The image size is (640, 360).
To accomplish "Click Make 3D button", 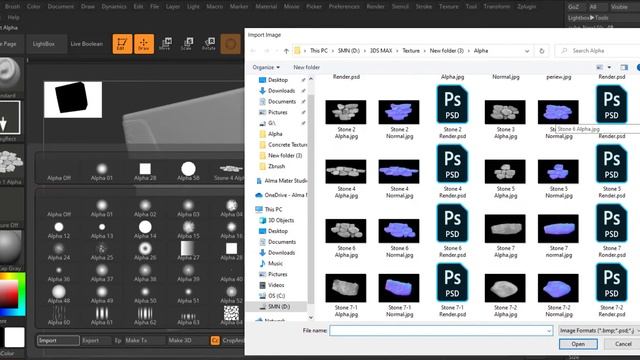I will [180, 340].
